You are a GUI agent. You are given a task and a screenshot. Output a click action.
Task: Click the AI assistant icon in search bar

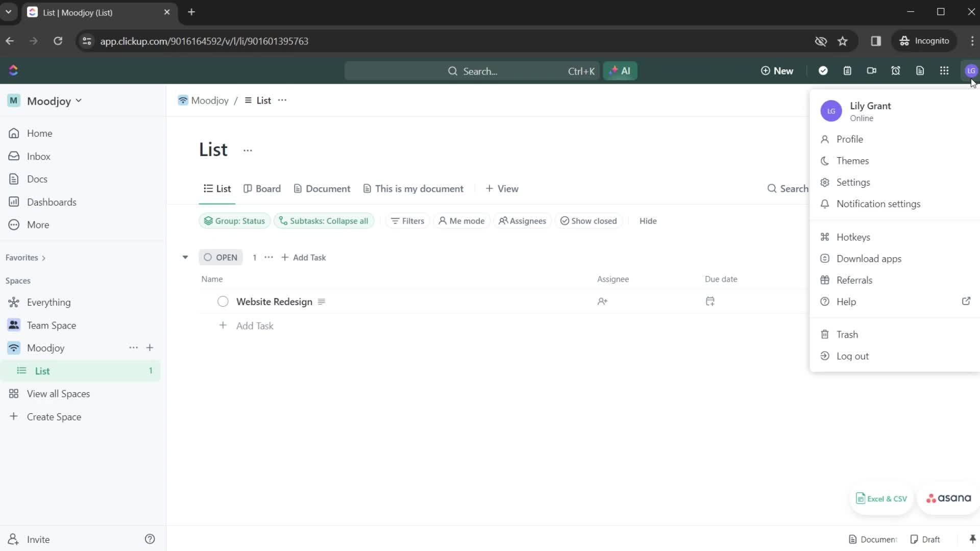620,70
